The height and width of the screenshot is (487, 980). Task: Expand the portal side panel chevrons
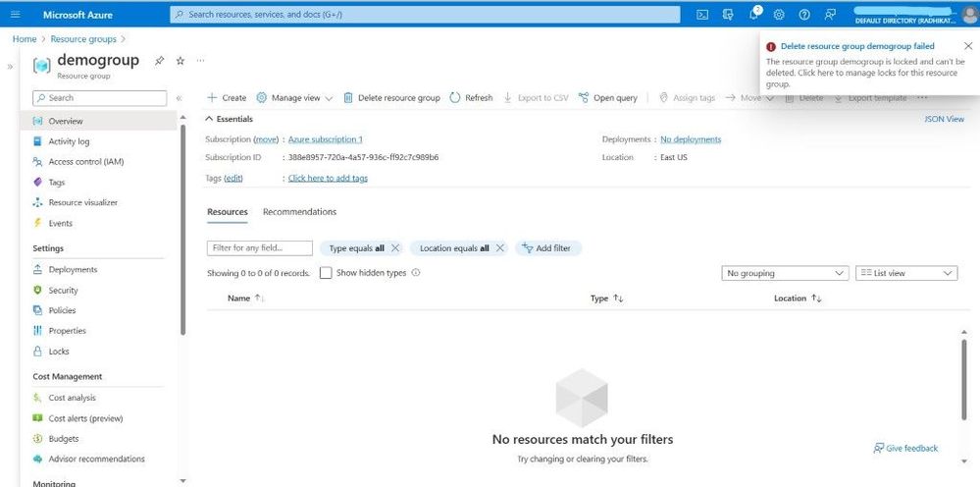[x=10, y=66]
